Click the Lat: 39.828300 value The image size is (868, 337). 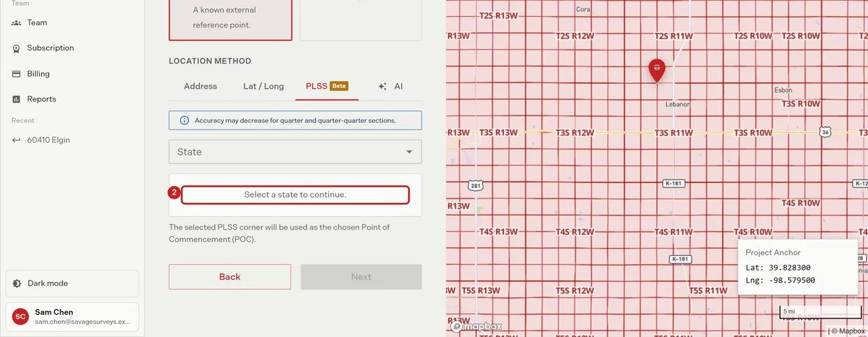pos(778,268)
